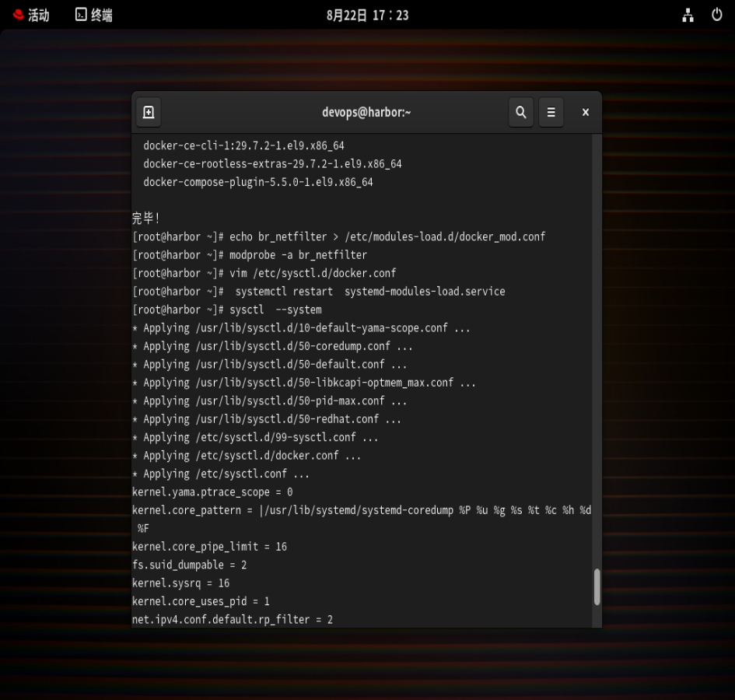Click the Red Hat logo in top bar
This screenshot has height=700, width=735.
[x=19, y=15]
